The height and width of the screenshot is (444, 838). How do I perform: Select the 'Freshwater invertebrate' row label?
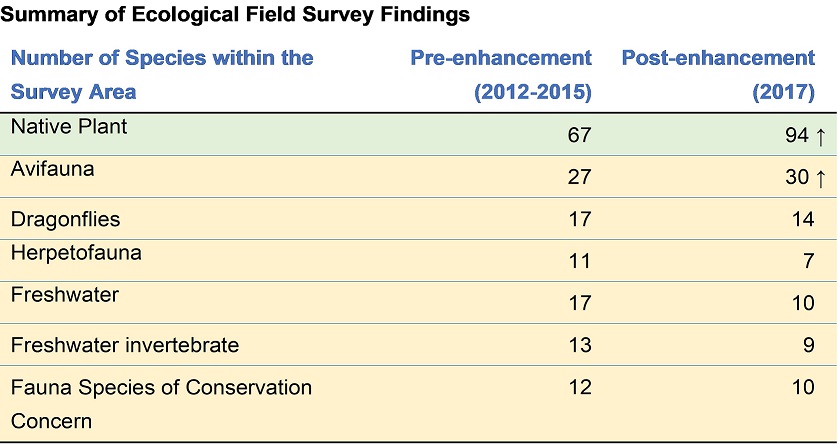coord(125,345)
